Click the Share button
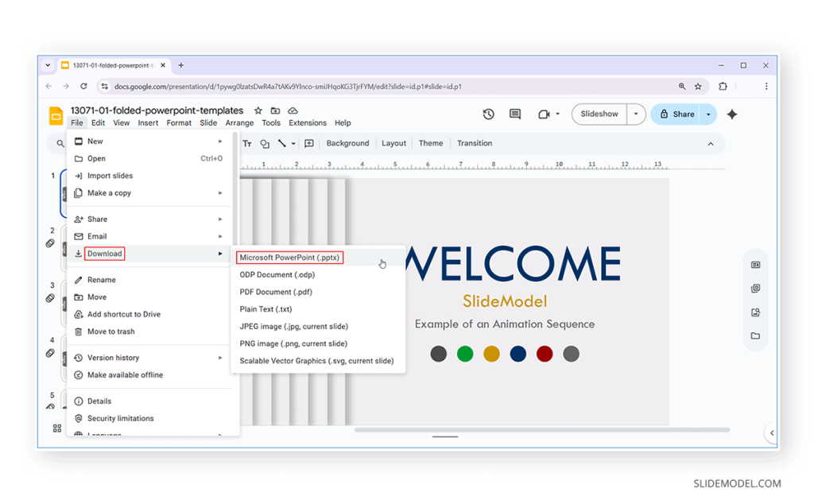814x504 pixels. pyautogui.click(x=678, y=114)
